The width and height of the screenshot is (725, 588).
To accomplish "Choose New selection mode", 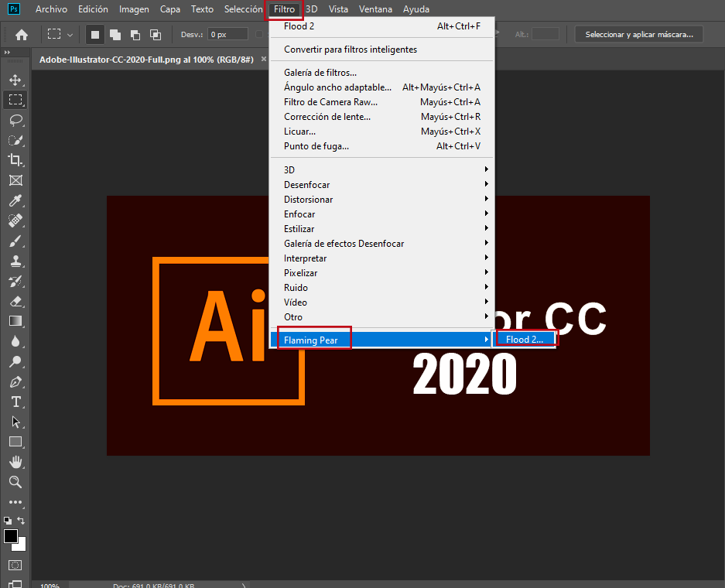I will (x=95, y=35).
